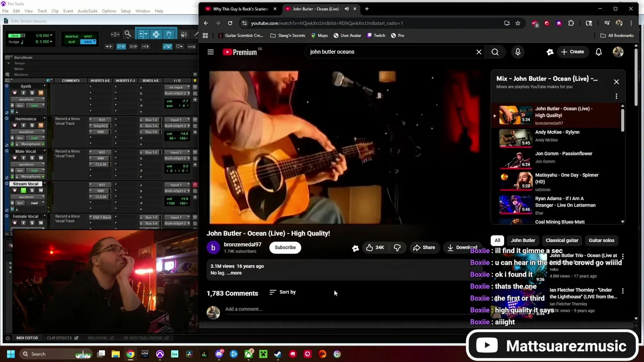Click the YouTube search magnifier button
The height and width of the screenshot is (362, 644).
(x=495, y=52)
